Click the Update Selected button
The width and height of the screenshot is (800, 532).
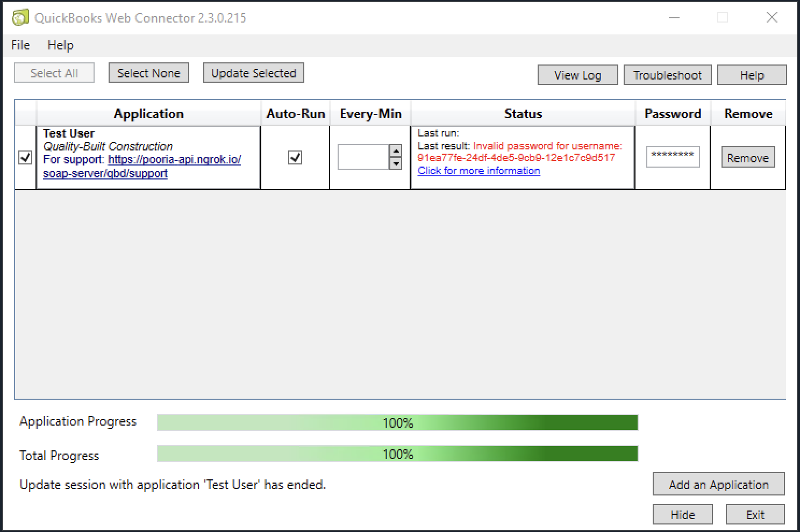tap(254, 73)
